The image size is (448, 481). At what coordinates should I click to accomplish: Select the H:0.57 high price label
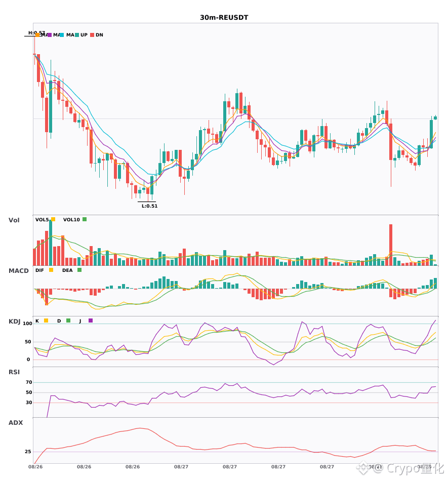coord(36,32)
